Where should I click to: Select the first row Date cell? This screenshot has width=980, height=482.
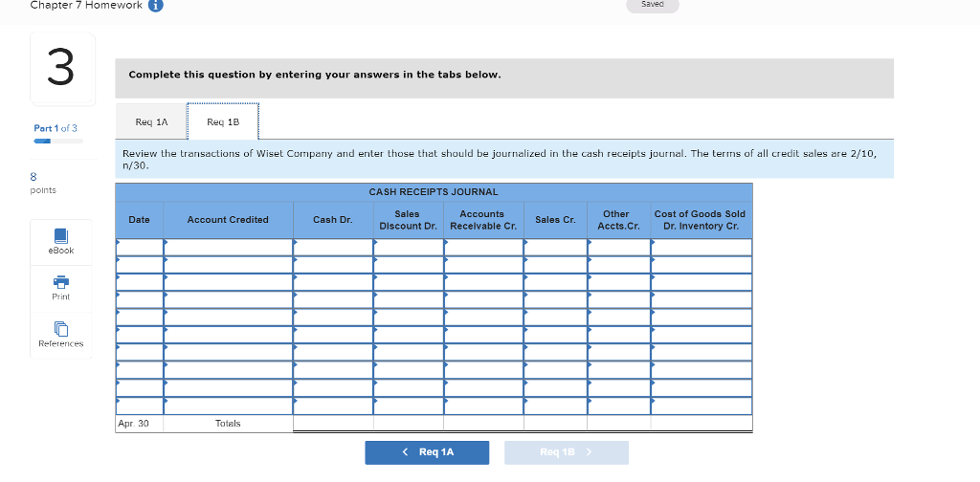tap(140, 248)
